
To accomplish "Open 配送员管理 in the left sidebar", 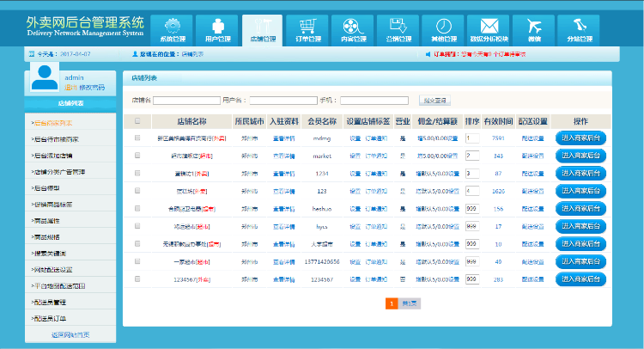I will coord(49,302).
